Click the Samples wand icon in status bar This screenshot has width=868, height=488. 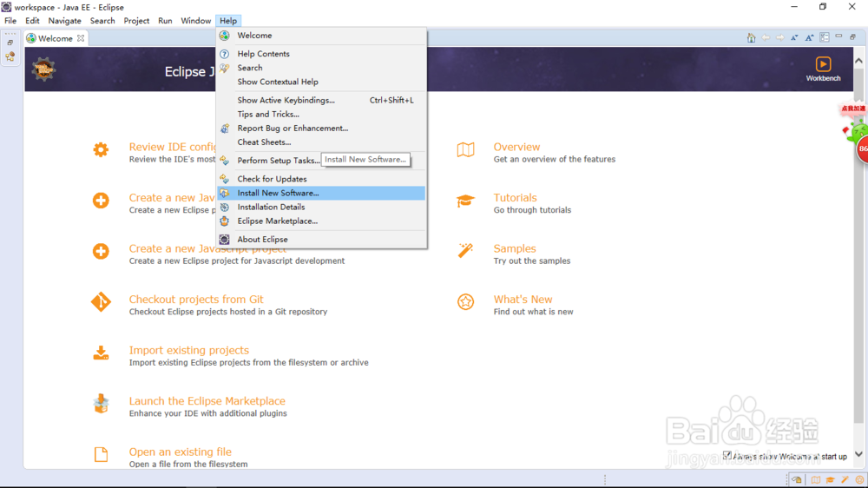(845, 479)
